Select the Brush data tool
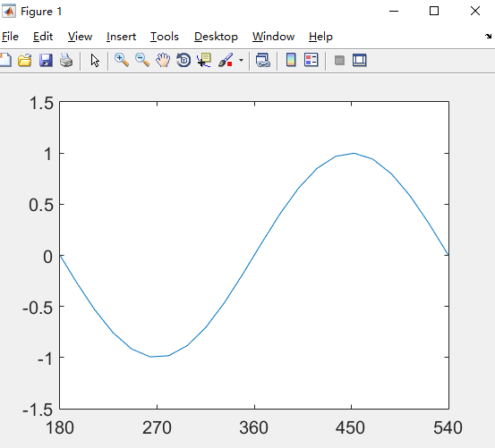 (226, 60)
